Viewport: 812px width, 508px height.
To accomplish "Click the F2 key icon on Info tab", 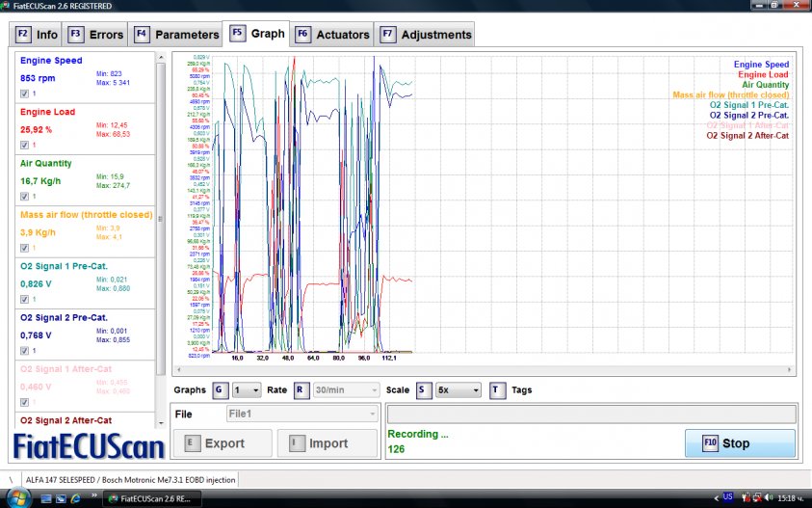I will pos(23,35).
